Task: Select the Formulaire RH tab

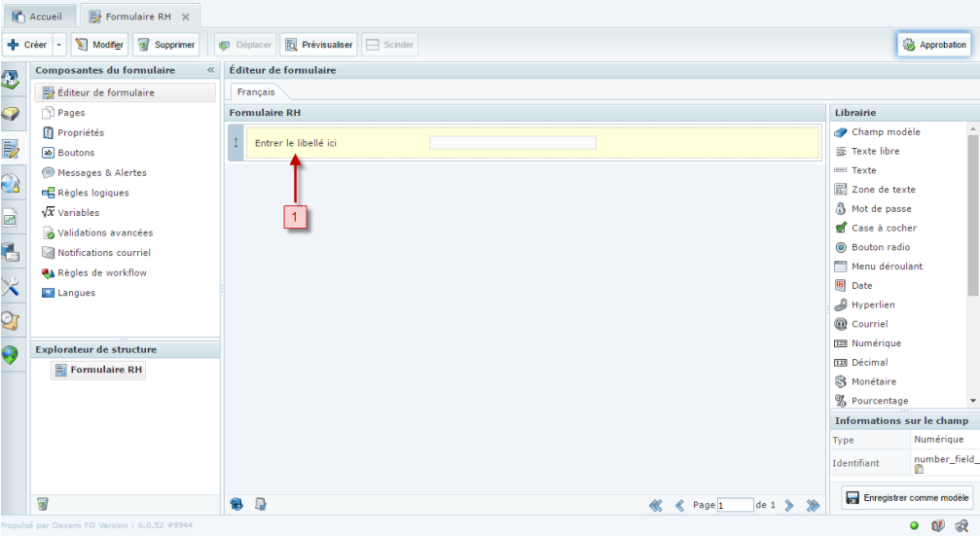Action: [x=138, y=17]
